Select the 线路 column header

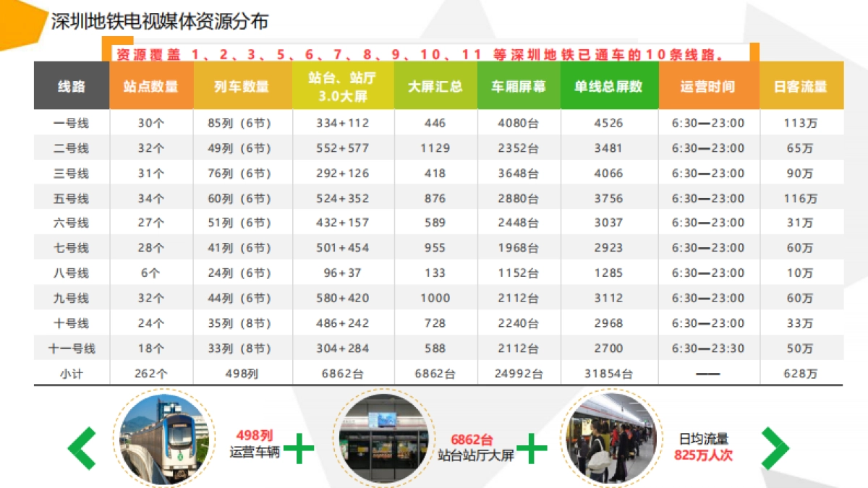pos(69,86)
